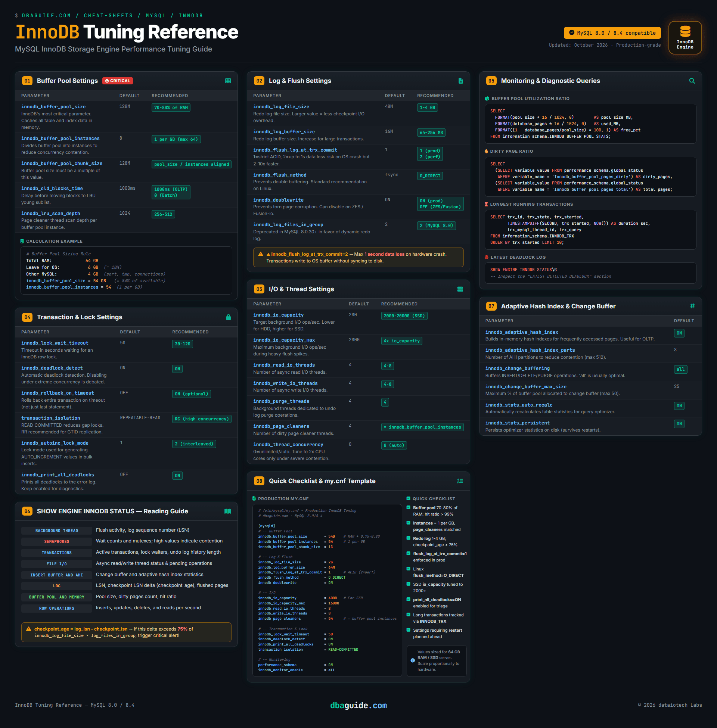Click the innodb_thread_concurrency parameter name
717x728 pixels.
[x=288, y=445]
